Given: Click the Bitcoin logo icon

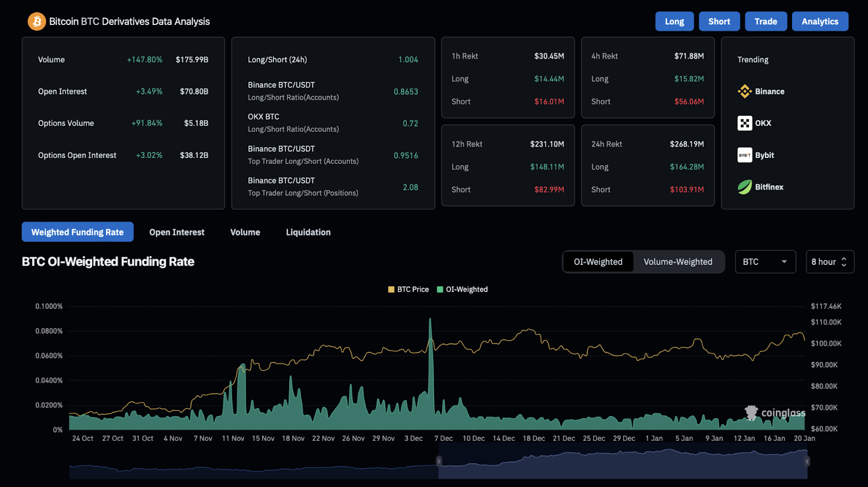Looking at the screenshot, I should tap(37, 22).
